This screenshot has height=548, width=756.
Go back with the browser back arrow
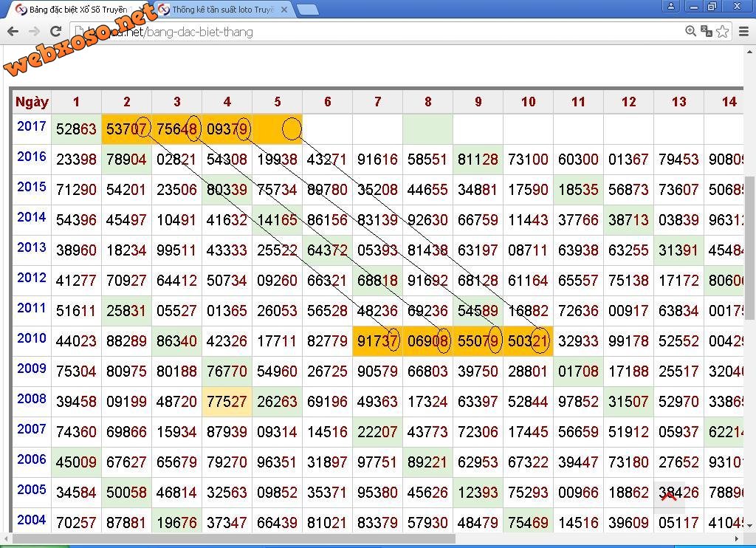pyautogui.click(x=13, y=32)
